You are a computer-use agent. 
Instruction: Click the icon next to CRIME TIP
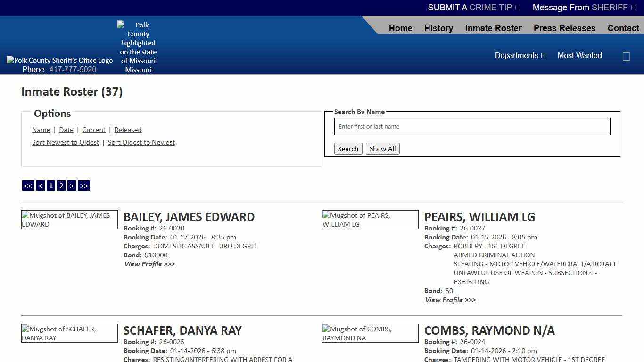coord(516,8)
